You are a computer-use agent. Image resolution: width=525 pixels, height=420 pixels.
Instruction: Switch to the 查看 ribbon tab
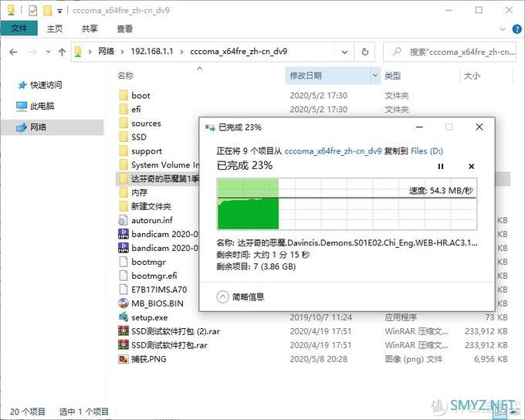pos(124,29)
